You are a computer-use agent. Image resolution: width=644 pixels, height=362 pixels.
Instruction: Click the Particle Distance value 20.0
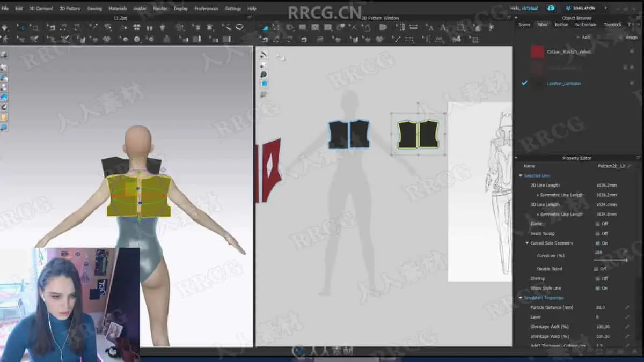[x=600, y=307]
